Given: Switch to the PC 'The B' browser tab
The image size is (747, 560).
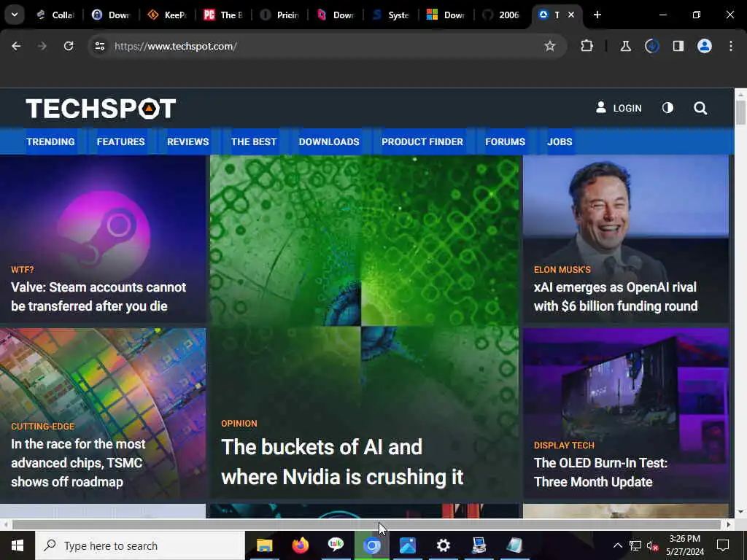Looking at the screenshot, I should coord(223,15).
